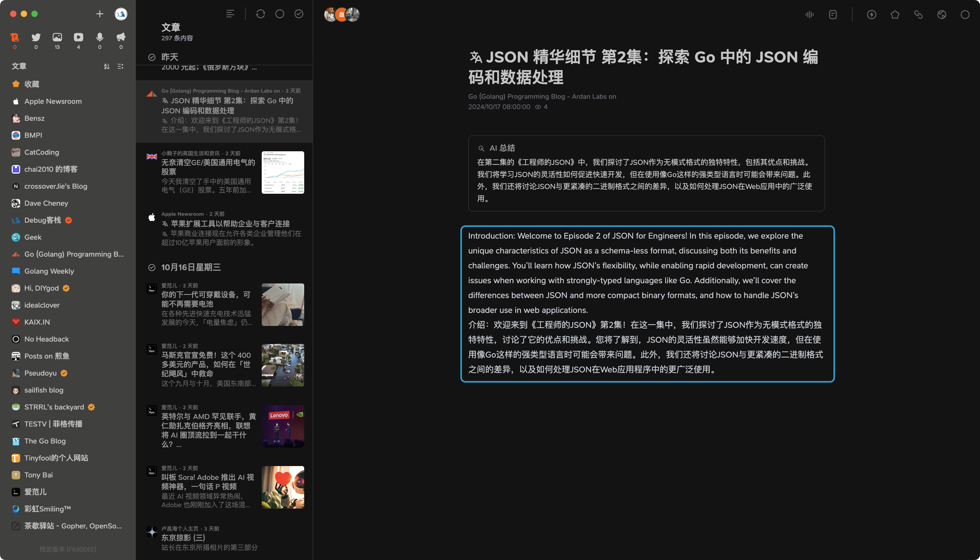This screenshot has width=980, height=560.
Task: Mark 昨天 section as read checkmark
Action: 152,57
